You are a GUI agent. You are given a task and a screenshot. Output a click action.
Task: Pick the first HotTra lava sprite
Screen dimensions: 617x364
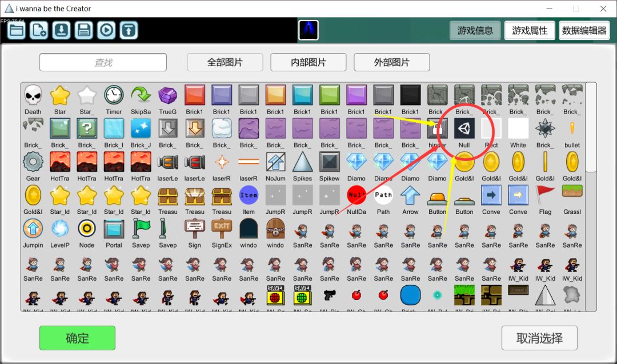60,162
